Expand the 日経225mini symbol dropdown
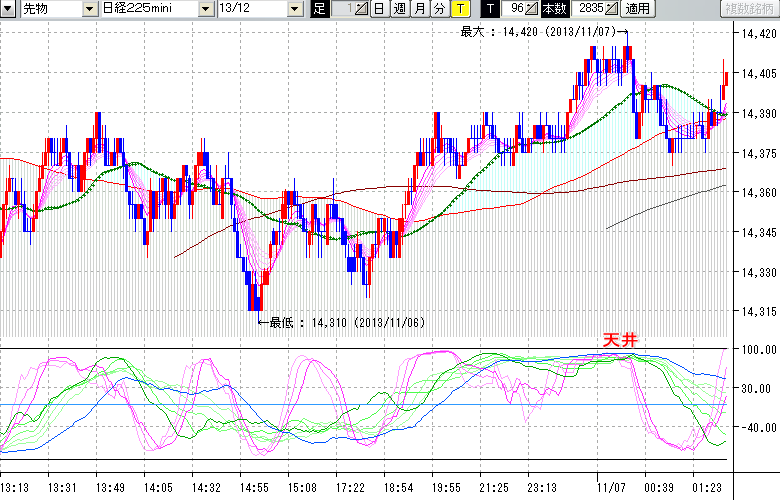Image resolution: width=780 pixels, height=500 pixels. (205, 9)
